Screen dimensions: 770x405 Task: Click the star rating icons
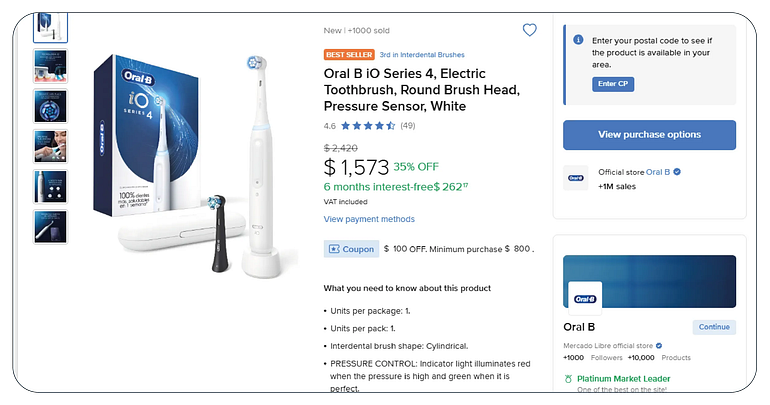pos(368,126)
